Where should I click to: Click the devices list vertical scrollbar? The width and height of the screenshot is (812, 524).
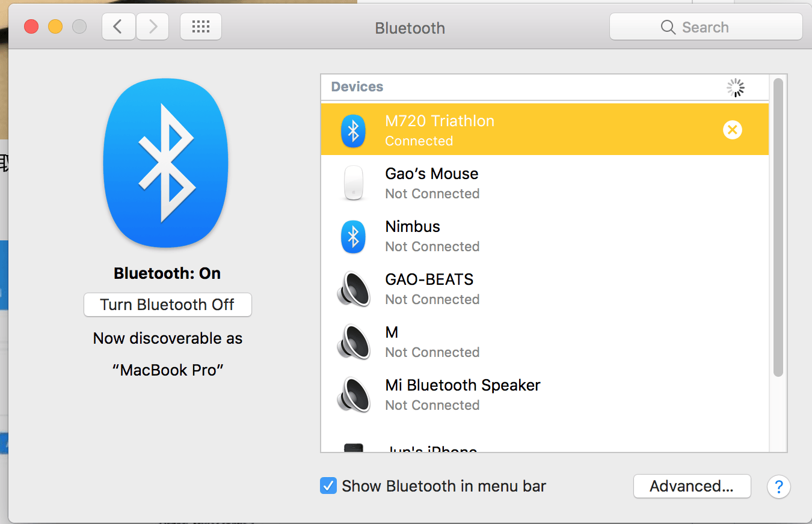(x=778, y=228)
